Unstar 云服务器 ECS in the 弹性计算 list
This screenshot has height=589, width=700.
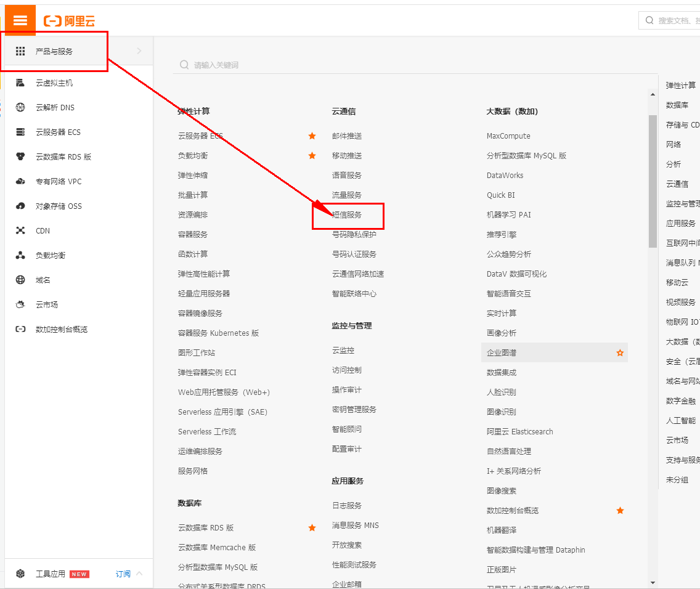coord(312,136)
